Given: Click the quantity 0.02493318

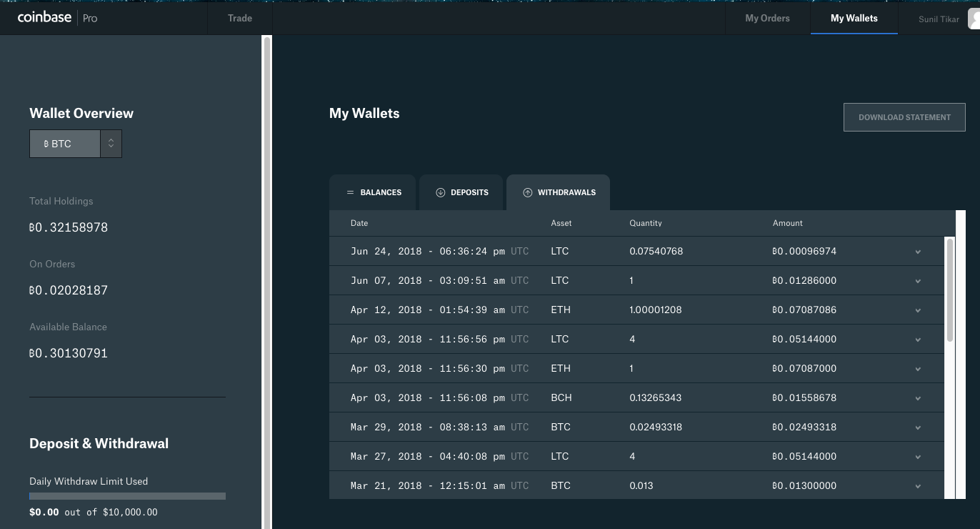Looking at the screenshot, I should pos(656,427).
